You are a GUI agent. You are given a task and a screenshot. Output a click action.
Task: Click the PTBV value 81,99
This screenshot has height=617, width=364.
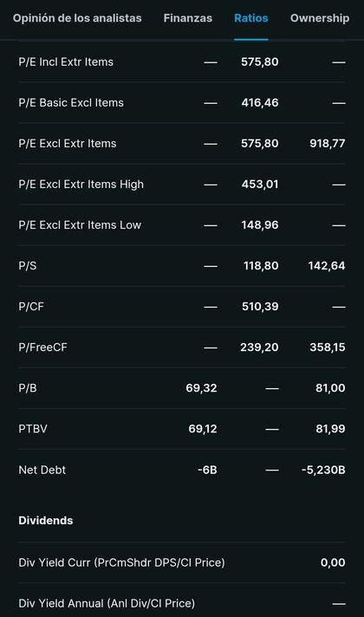click(x=330, y=428)
